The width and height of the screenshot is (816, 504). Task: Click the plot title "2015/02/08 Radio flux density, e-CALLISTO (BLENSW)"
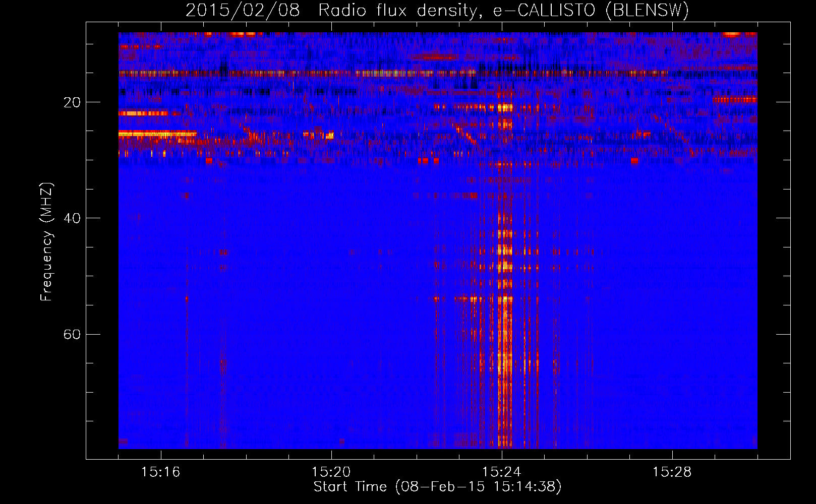tap(437, 10)
